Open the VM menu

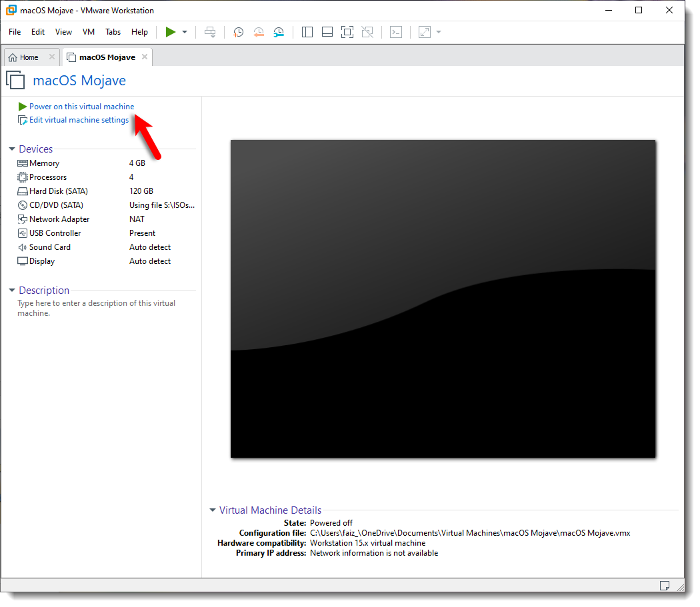pyautogui.click(x=89, y=32)
